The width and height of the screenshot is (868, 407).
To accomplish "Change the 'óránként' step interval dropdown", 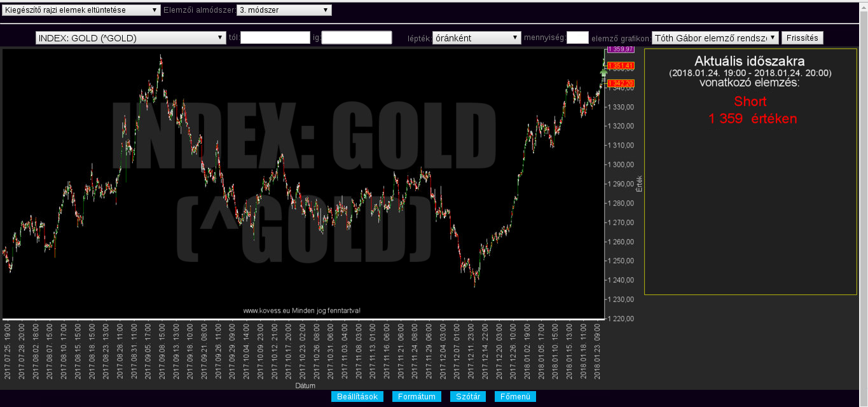I will [x=476, y=38].
